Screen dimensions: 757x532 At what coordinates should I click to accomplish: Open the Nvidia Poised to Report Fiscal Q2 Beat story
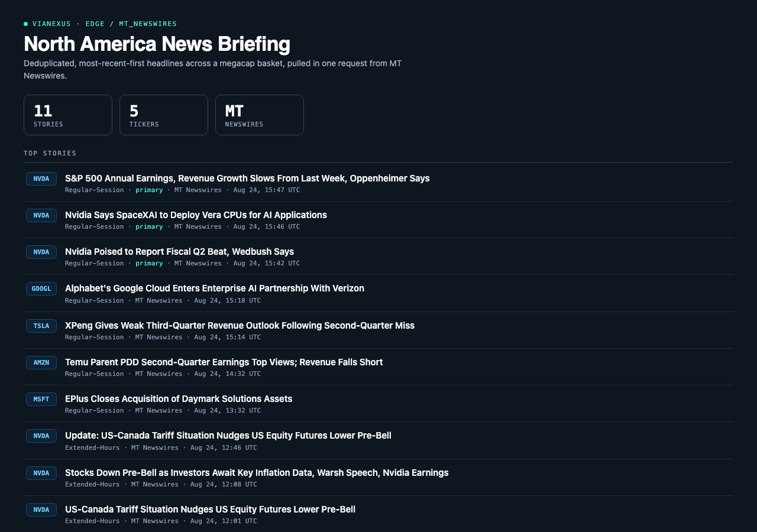179,251
